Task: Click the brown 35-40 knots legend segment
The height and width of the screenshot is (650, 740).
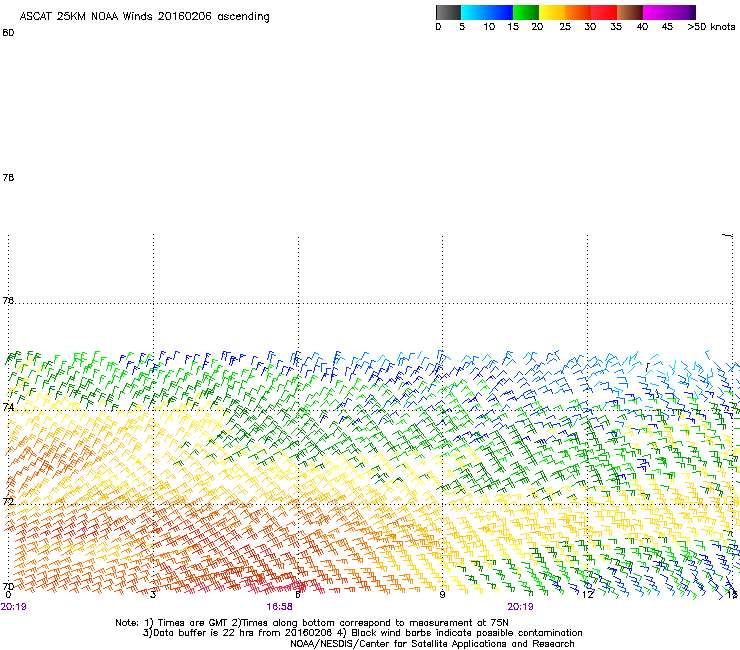Action: 630,12
